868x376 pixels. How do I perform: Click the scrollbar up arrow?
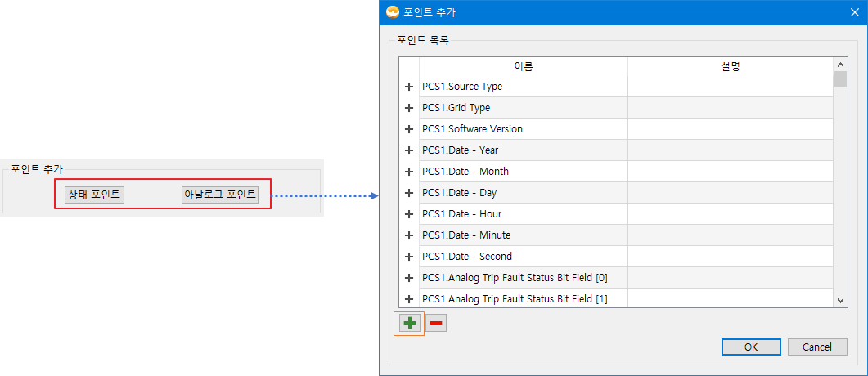839,64
